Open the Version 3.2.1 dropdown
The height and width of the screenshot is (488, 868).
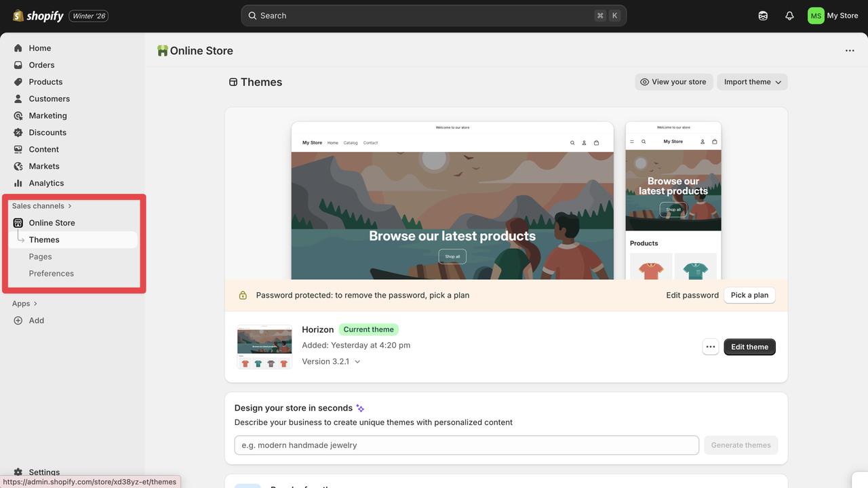(331, 361)
